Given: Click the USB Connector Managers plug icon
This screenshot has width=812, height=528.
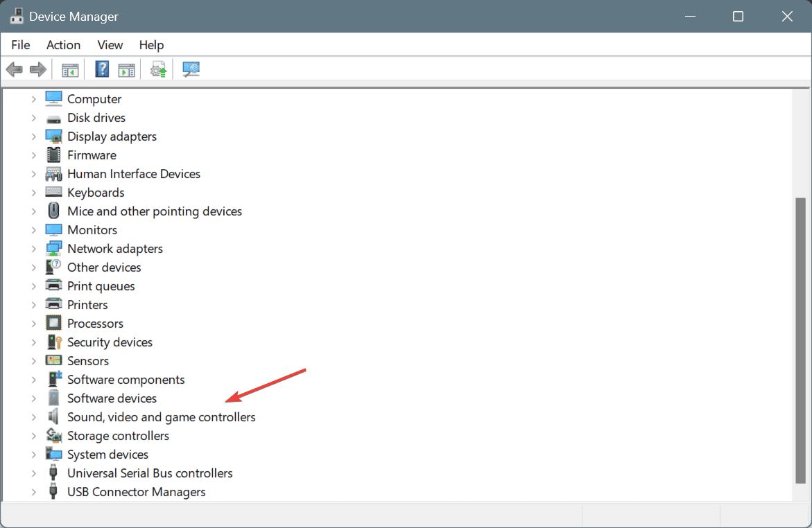Looking at the screenshot, I should coord(53,491).
